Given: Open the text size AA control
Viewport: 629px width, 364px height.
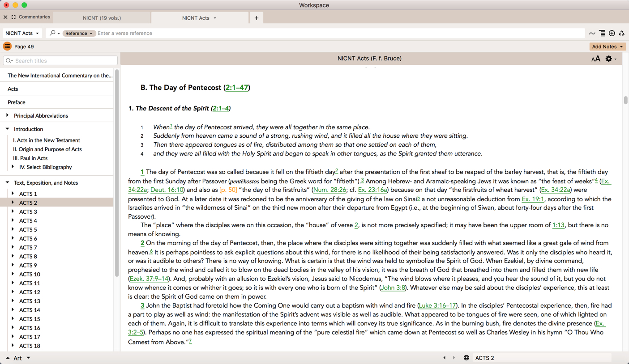Looking at the screenshot, I should point(595,59).
